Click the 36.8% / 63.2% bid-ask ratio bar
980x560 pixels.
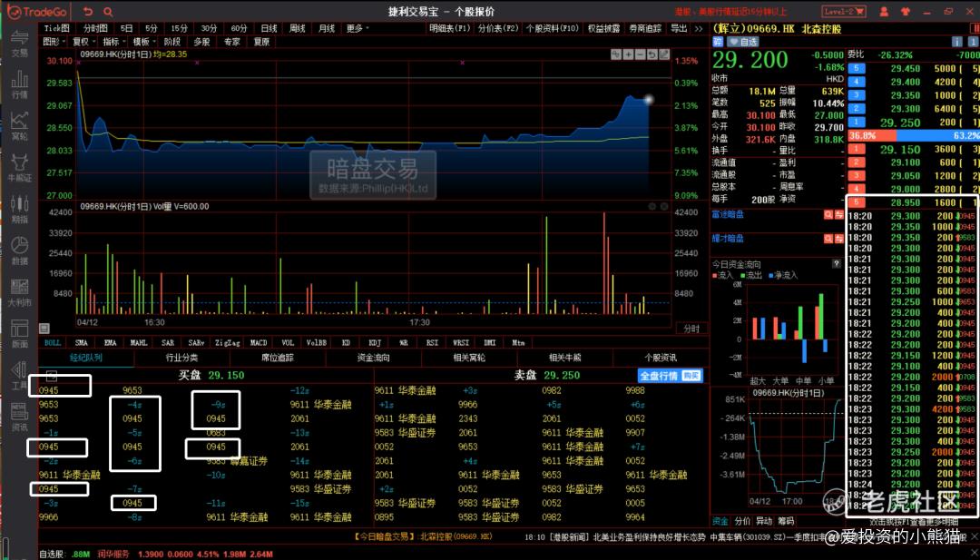pos(913,135)
